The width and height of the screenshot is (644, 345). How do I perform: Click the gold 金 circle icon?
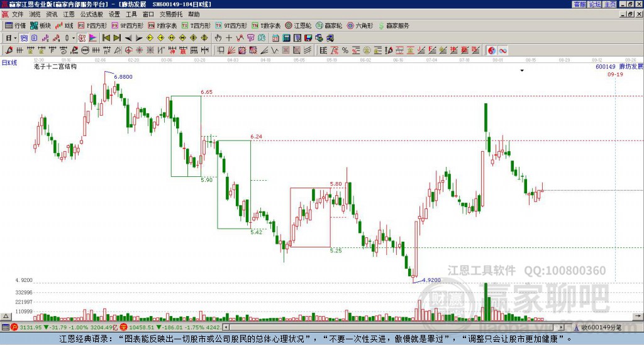[367, 50]
